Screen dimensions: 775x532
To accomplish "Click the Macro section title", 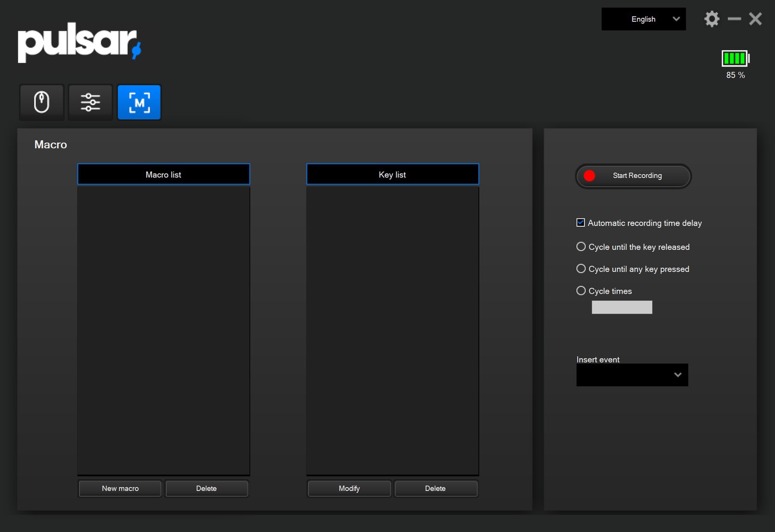I will [51, 145].
